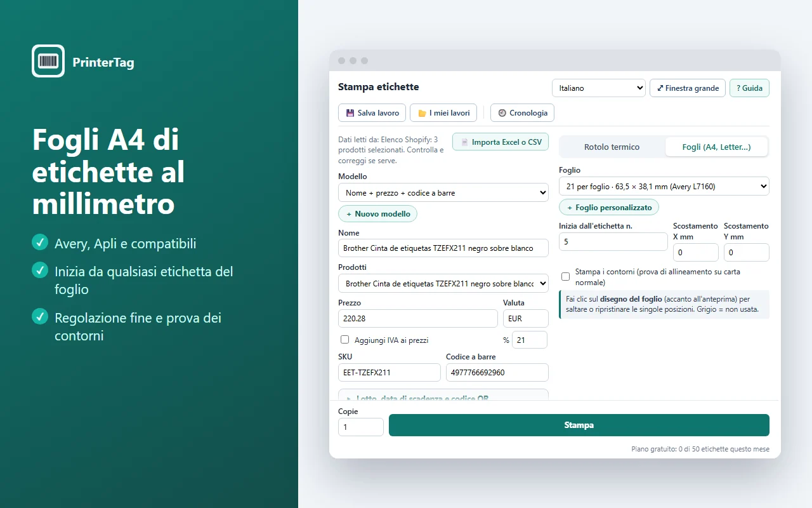Click the Nome text field

pos(443,248)
